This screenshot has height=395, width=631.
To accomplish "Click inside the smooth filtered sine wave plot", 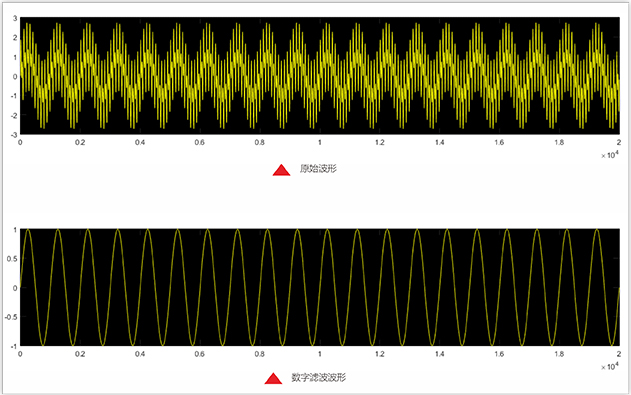I will click(x=320, y=287).
